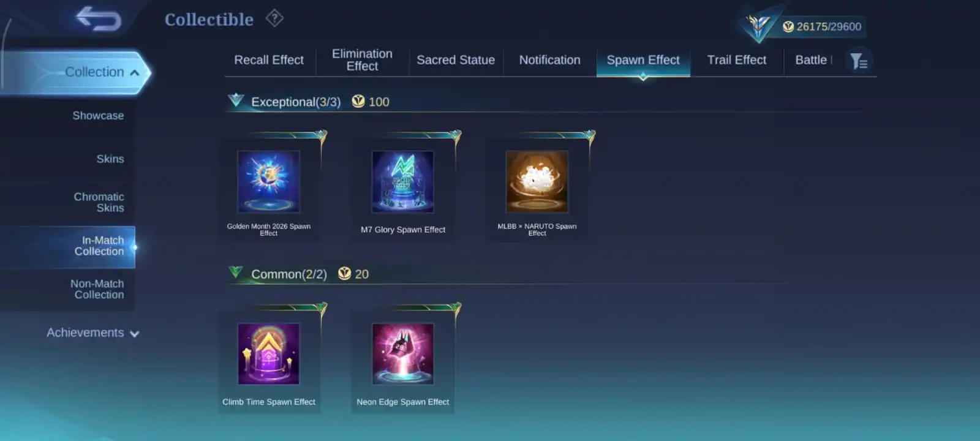Select Neon Edge Spawn Effect thumbnail
Screen dimensions: 980x441
pyautogui.click(x=403, y=354)
